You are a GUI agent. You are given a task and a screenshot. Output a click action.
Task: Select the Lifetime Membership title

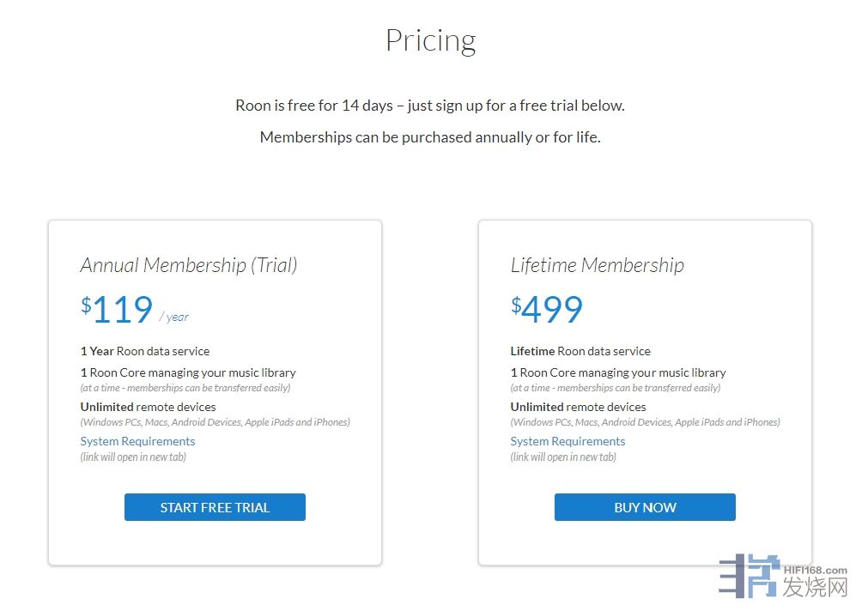pyautogui.click(x=597, y=265)
